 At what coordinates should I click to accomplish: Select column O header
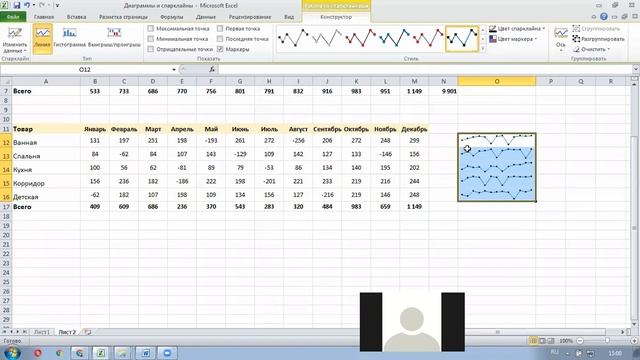[x=497, y=81]
